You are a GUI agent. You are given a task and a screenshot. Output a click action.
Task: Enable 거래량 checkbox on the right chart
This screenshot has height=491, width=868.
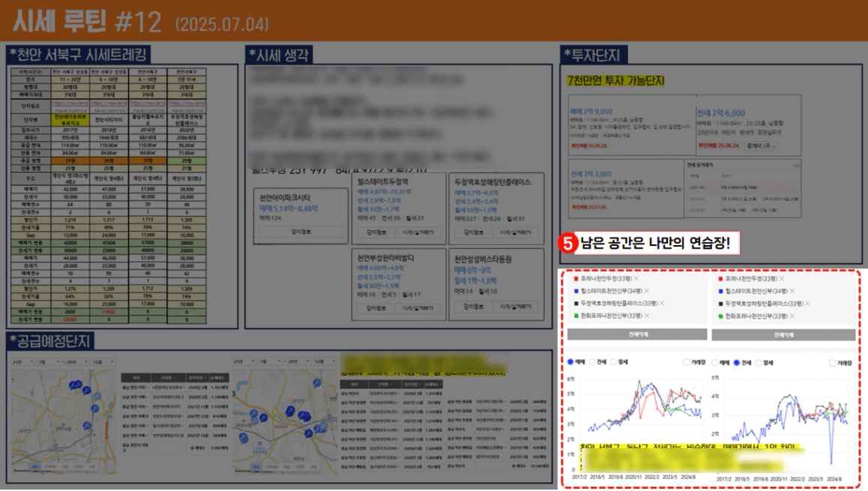[x=833, y=362]
